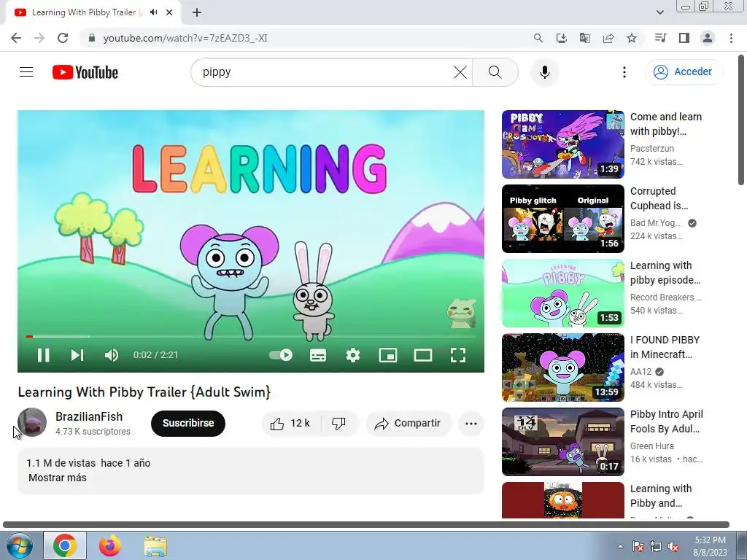This screenshot has height=560, width=747.
Task: Open the tab search dropdown arrow
Action: click(x=659, y=12)
